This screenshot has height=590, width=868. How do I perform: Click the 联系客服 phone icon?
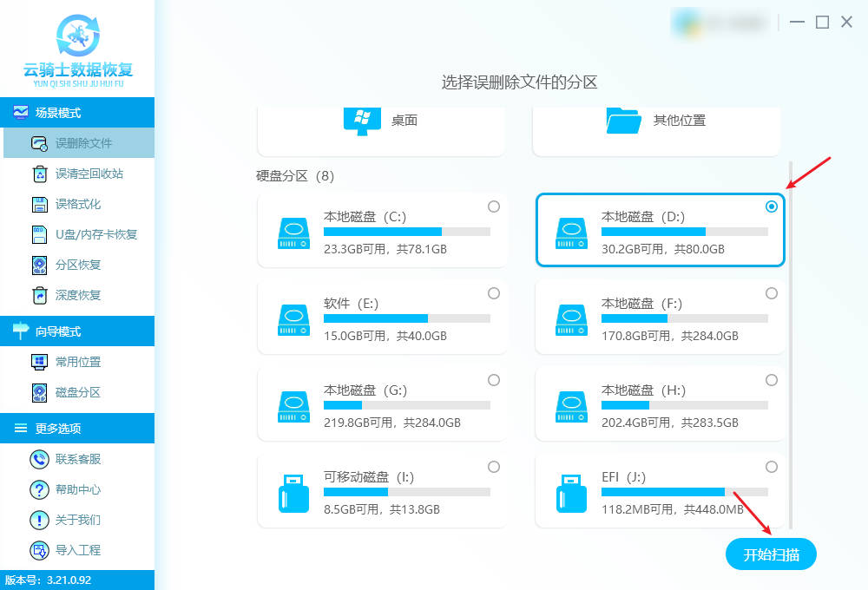coord(40,459)
